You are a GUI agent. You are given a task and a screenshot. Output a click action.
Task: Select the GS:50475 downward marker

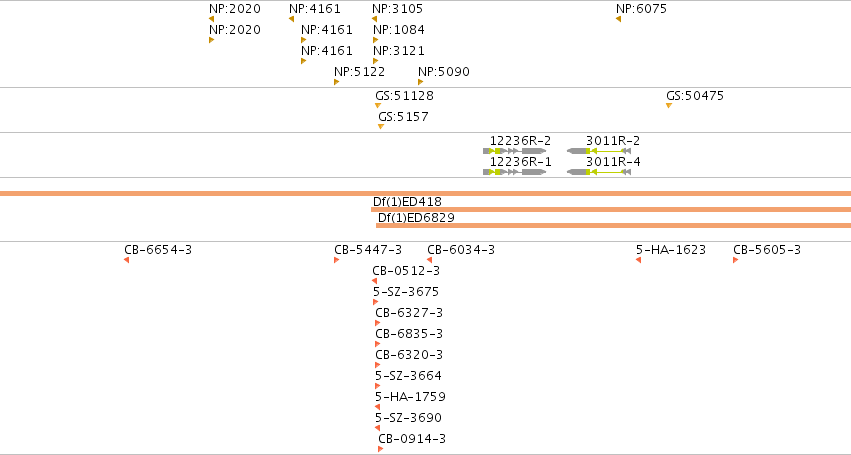pos(669,105)
